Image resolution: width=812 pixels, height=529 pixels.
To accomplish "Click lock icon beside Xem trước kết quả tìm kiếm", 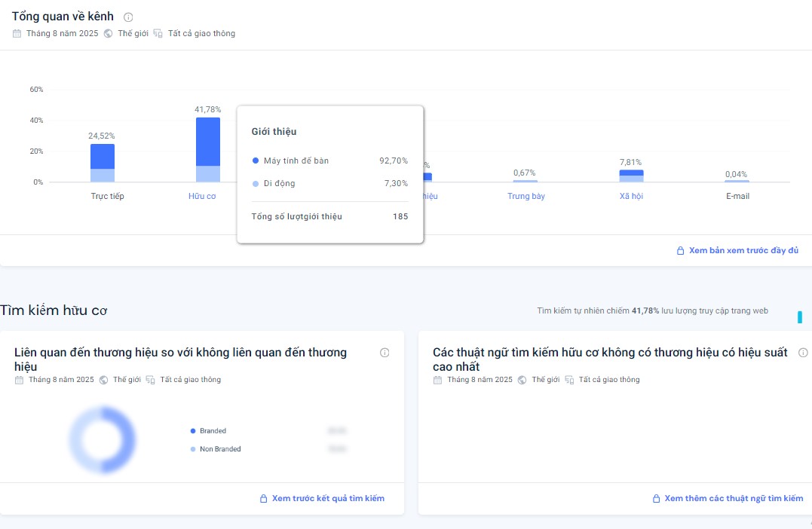I will [x=263, y=499].
